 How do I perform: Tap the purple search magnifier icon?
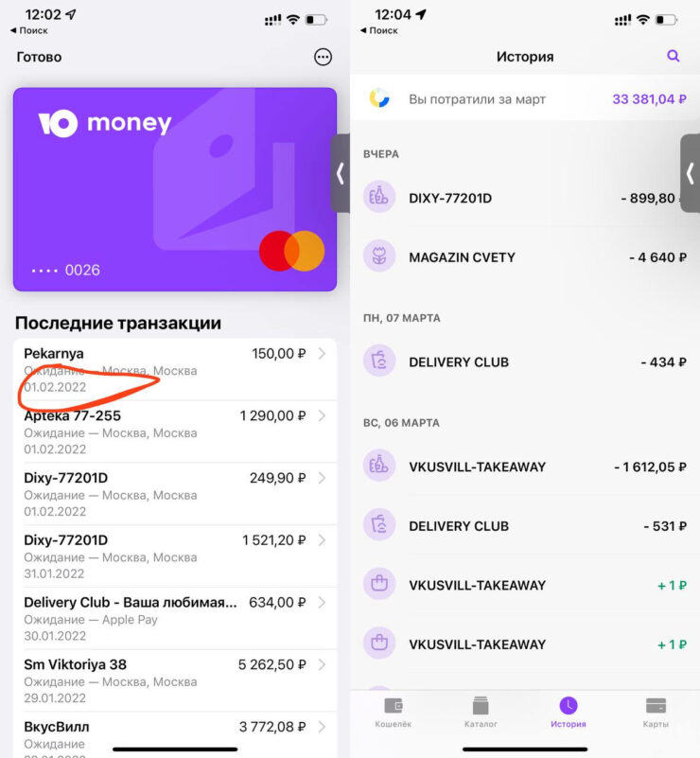click(x=673, y=56)
